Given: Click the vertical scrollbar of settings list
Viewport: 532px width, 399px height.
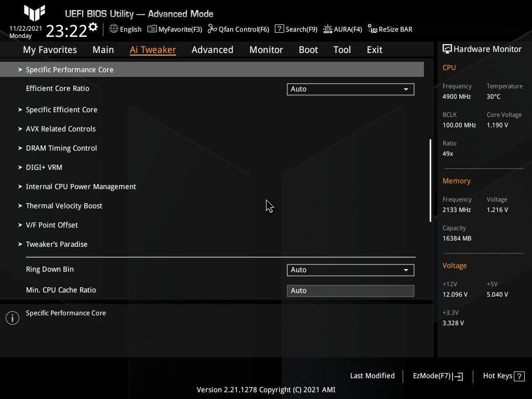Looking at the screenshot, I should click(x=431, y=180).
